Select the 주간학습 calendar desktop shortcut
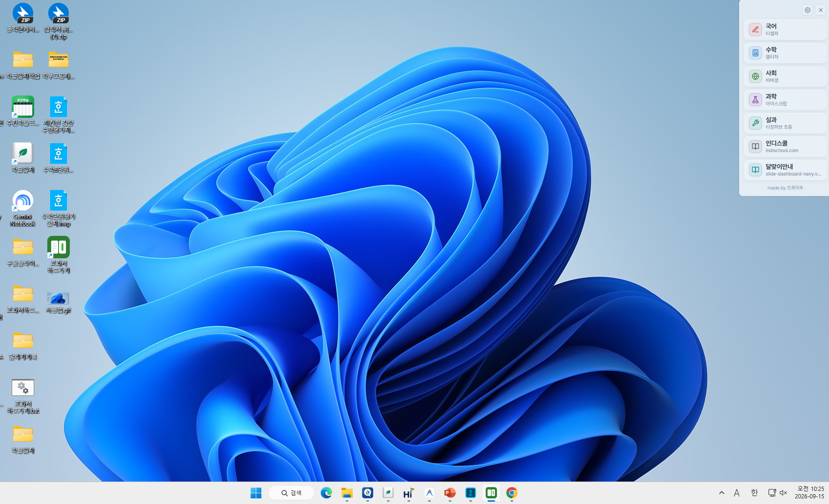 pos(23,111)
